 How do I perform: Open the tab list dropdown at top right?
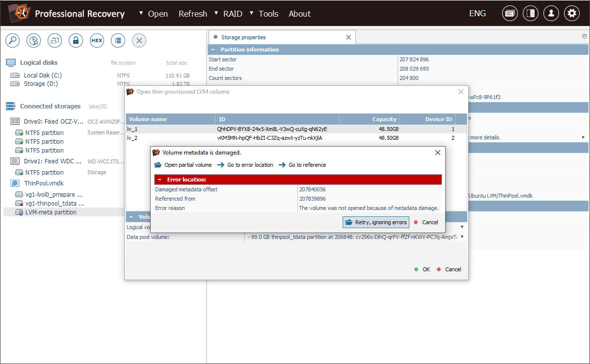(584, 37)
